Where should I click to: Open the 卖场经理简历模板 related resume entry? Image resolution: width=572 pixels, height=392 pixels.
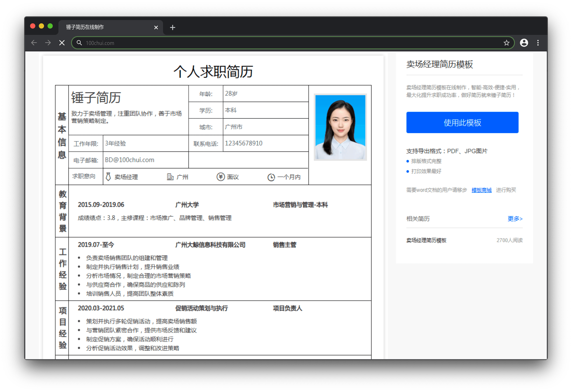click(x=426, y=240)
